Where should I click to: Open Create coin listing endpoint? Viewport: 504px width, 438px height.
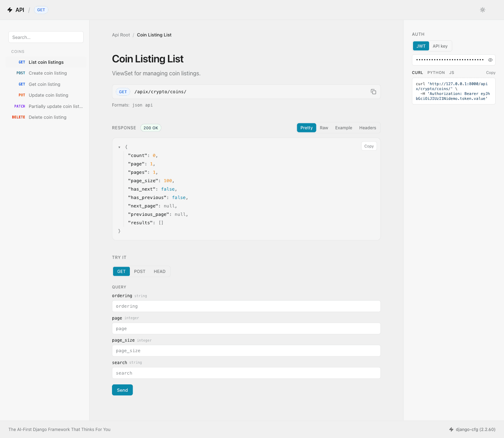pyautogui.click(x=46, y=73)
